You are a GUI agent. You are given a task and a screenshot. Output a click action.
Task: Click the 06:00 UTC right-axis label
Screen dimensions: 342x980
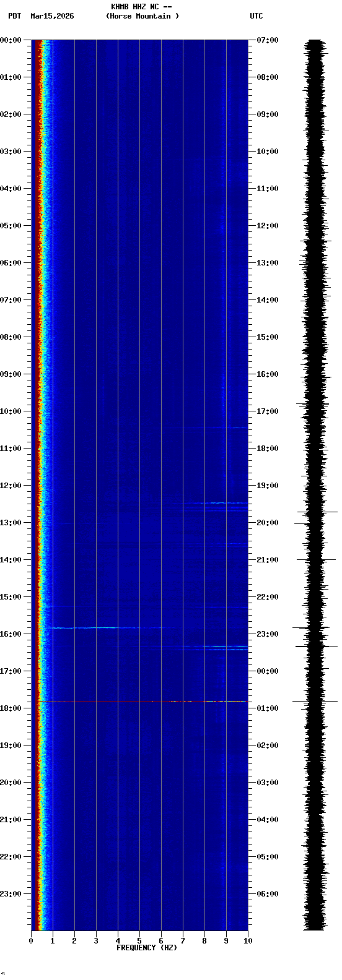268,894
